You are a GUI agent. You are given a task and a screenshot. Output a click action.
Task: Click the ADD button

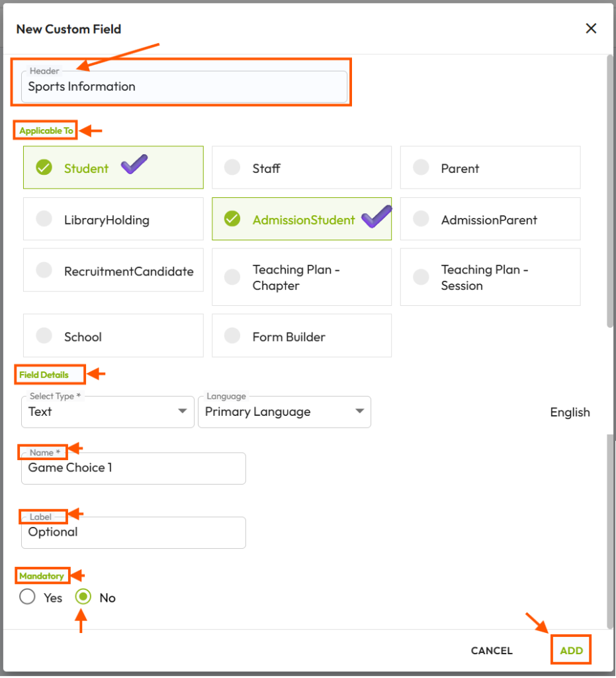(571, 650)
